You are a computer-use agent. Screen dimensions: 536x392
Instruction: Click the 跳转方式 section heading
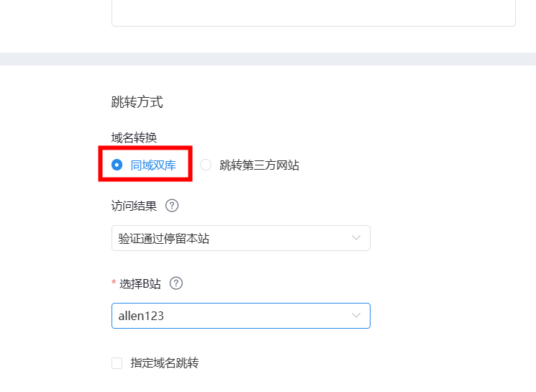point(137,102)
